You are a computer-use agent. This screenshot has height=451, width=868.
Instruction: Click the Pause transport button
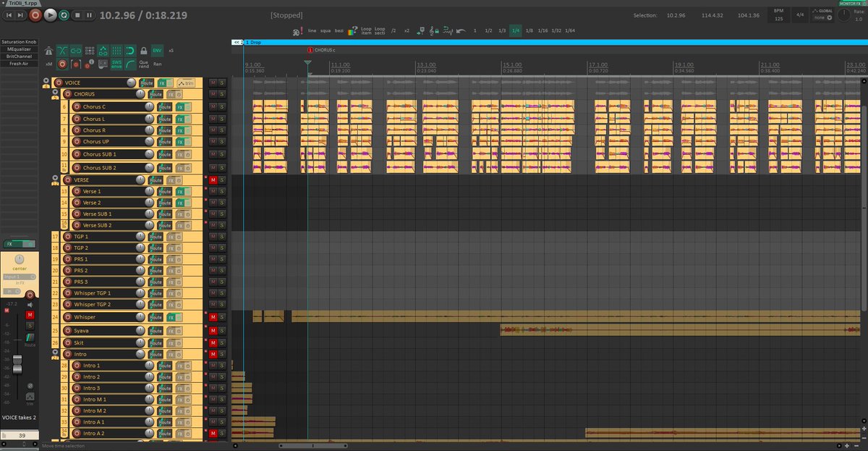[x=90, y=14]
